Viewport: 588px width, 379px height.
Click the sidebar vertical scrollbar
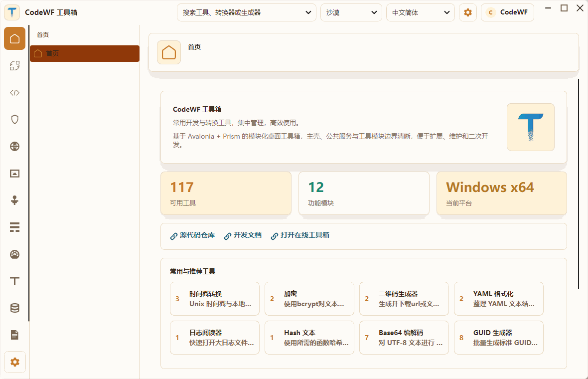[x=28, y=174]
